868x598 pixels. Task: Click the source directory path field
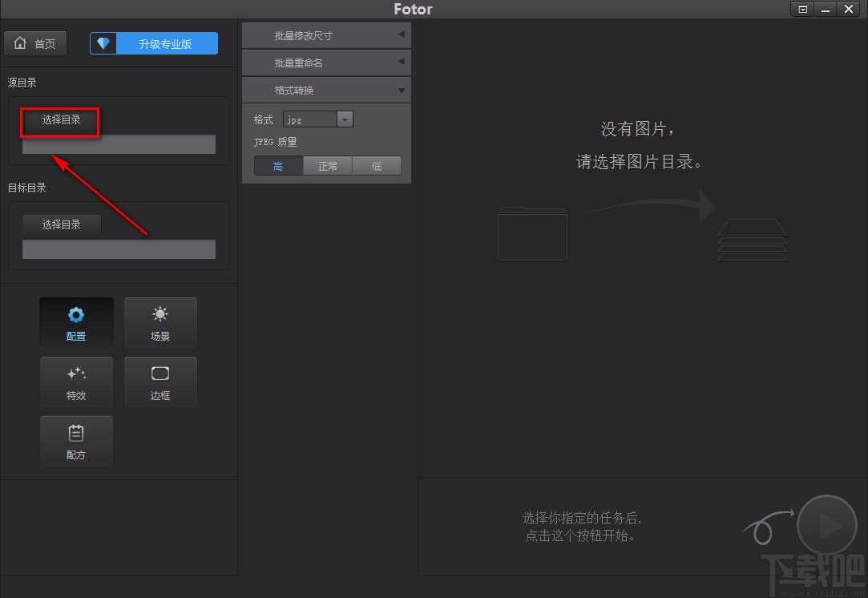click(x=118, y=144)
